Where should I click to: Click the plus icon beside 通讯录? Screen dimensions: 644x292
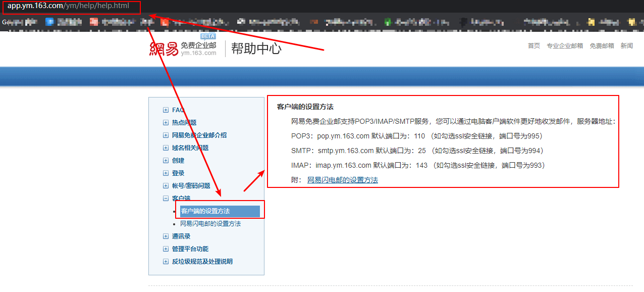click(166, 236)
